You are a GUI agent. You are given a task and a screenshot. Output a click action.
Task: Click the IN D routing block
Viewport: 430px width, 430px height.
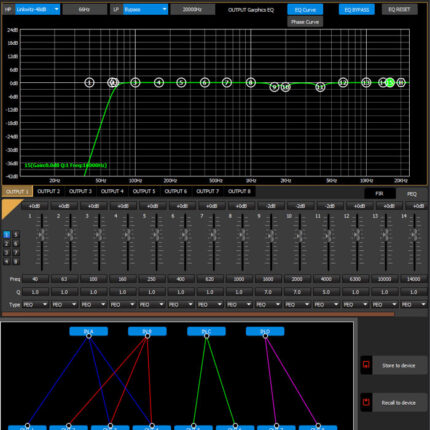coord(265,331)
